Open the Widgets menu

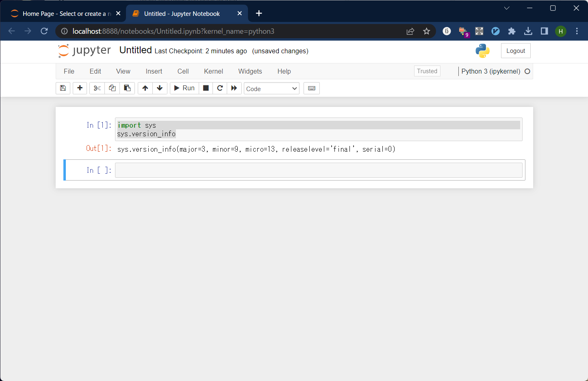[250, 71]
